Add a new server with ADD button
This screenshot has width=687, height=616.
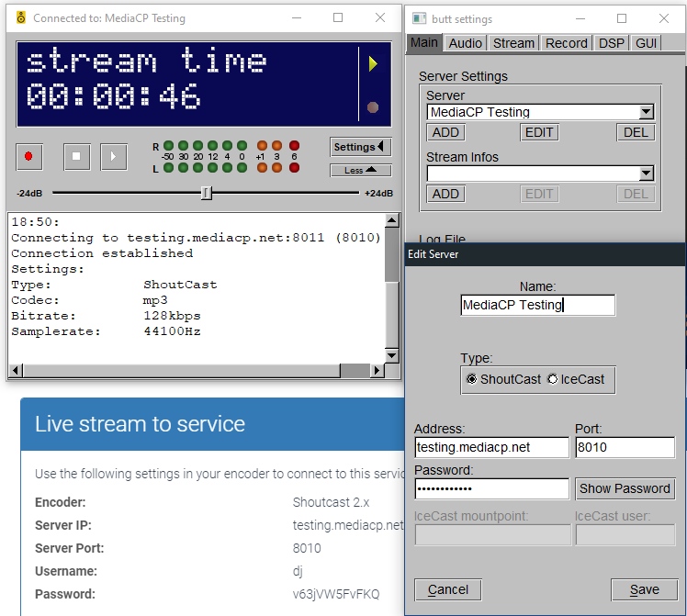[445, 132]
